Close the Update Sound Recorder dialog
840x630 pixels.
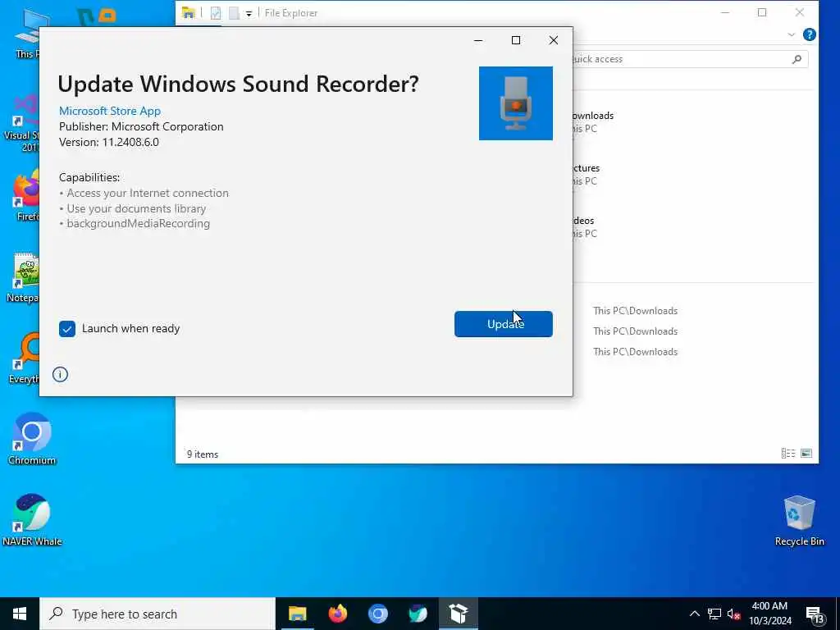[x=554, y=40]
